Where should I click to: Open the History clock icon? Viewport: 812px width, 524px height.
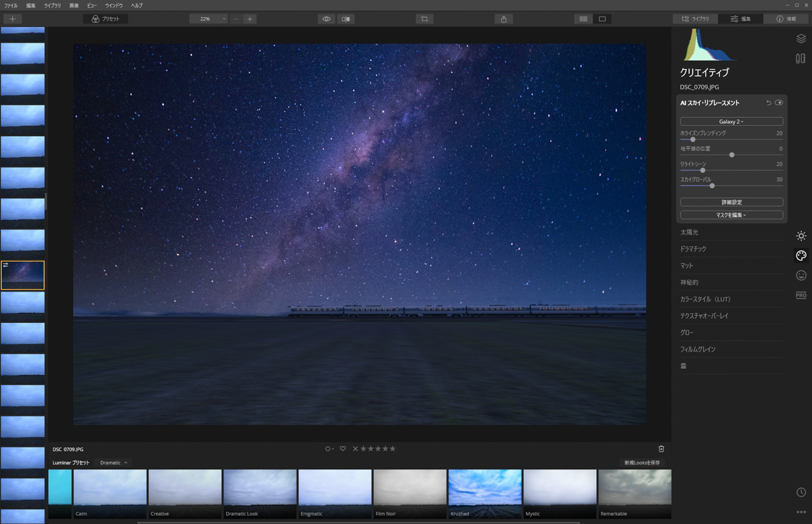[801, 492]
